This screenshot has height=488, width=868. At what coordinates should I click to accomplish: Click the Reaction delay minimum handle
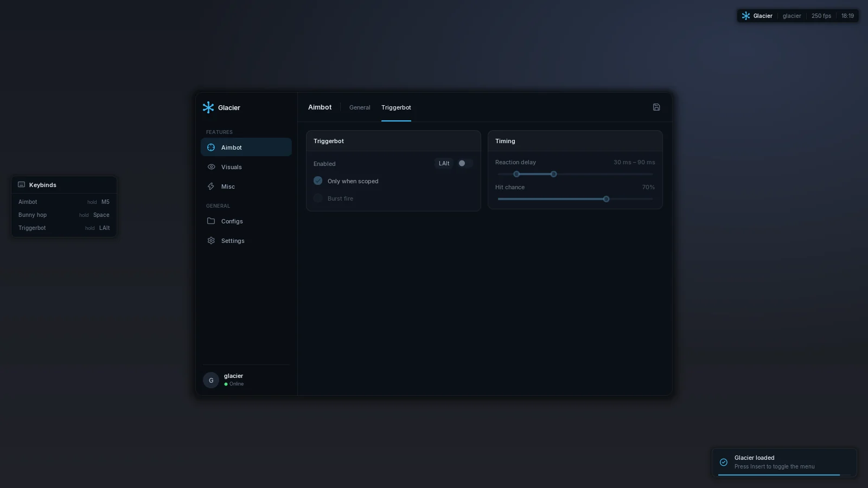coord(516,174)
